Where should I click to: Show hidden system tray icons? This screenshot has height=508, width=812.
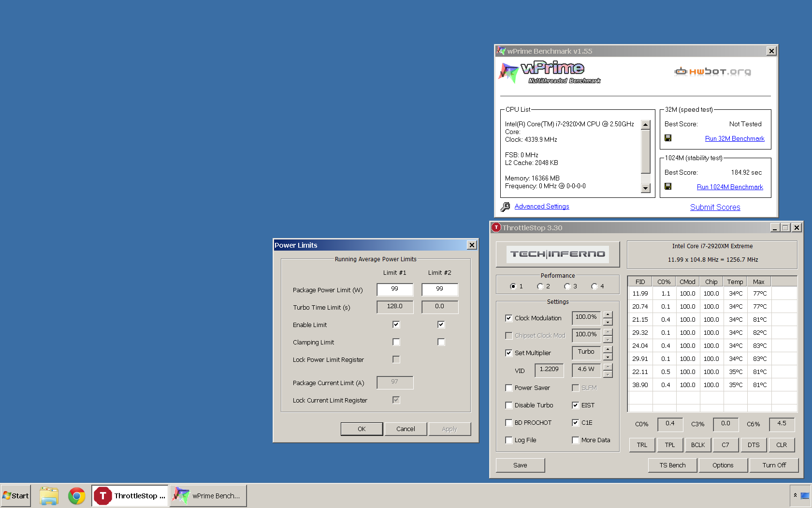(795, 495)
